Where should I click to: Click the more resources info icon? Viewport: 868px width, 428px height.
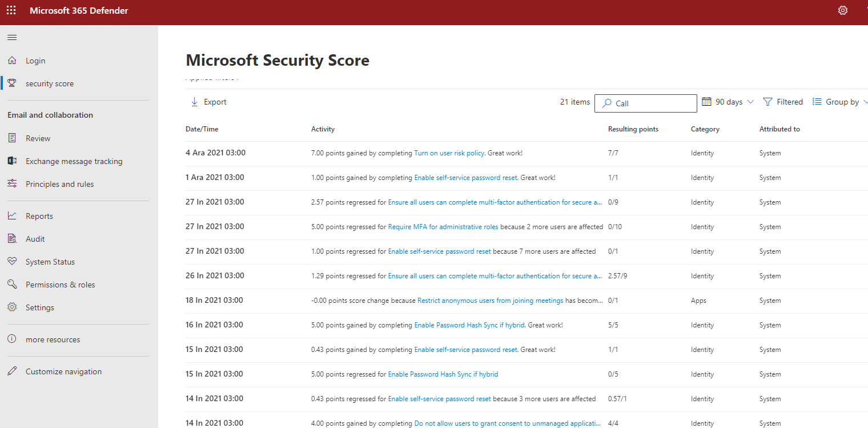point(12,339)
